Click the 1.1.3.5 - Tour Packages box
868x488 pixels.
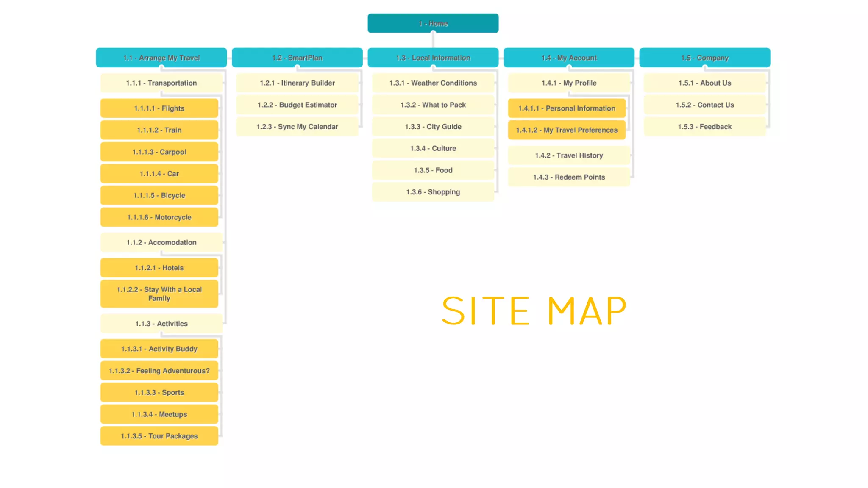[x=159, y=436]
